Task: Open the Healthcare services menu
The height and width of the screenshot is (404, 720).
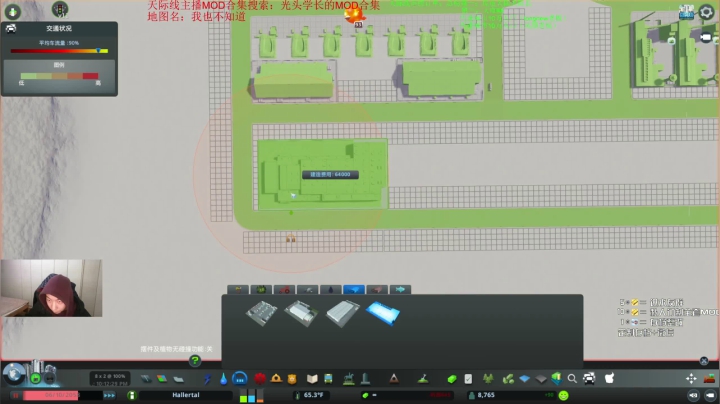Action: (x=260, y=379)
